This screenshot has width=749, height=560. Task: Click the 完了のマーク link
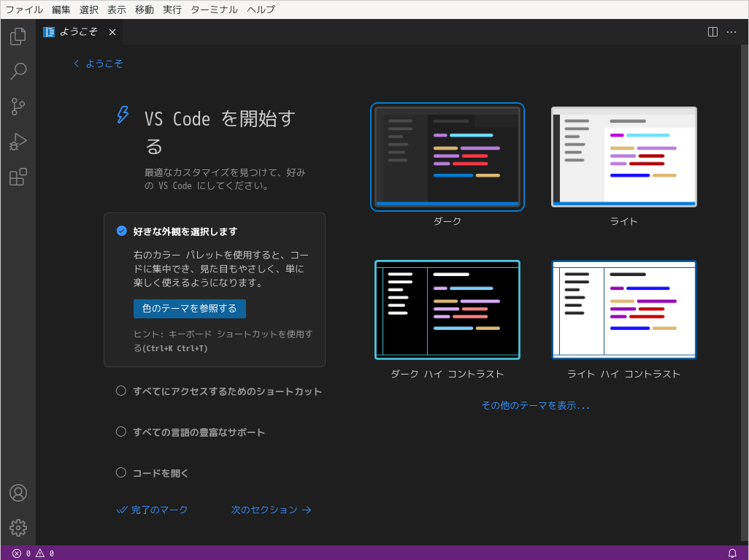coord(153,510)
